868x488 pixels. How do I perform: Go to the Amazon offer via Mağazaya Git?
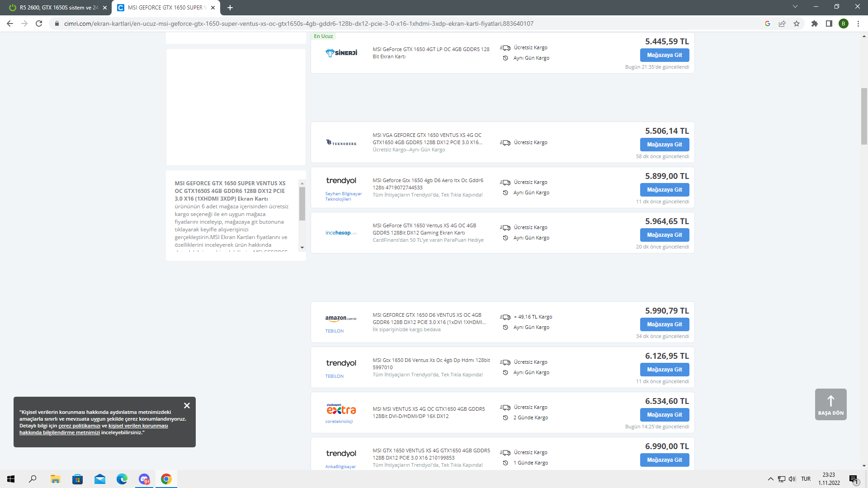(664, 324)
